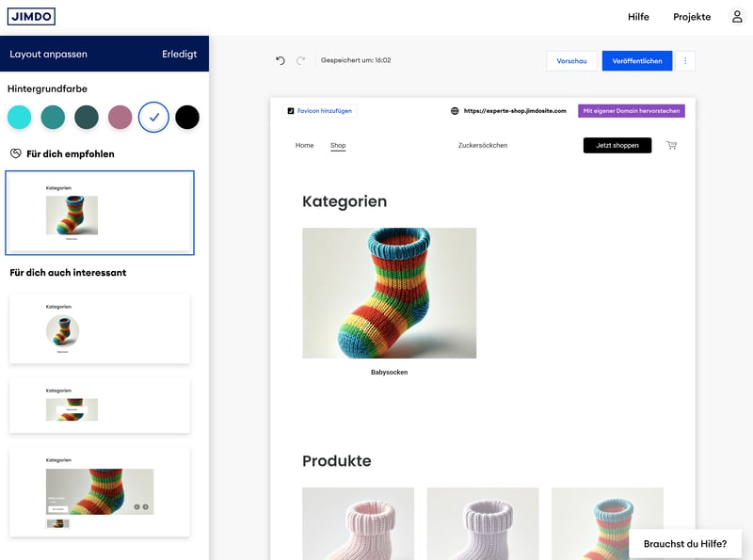Open the Vorschau preview
This screenshot has height=560, width=753.
tap(571, 61)
